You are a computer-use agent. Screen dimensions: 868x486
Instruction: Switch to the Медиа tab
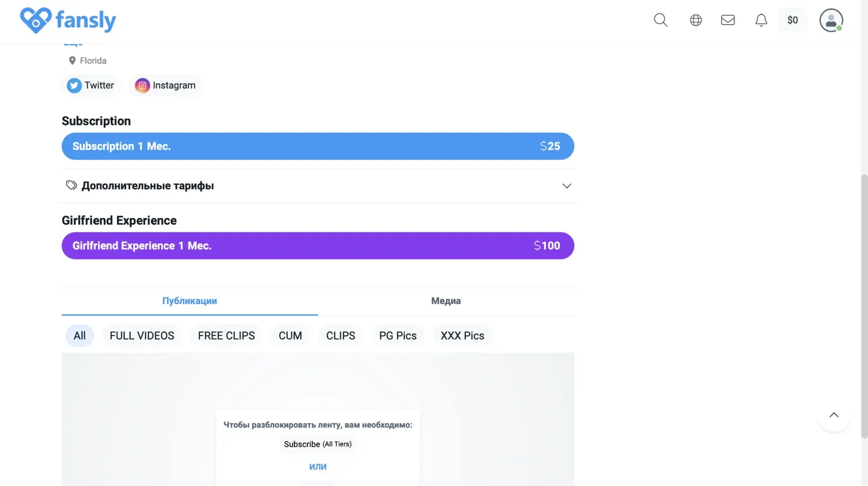(x=446, y=301)
